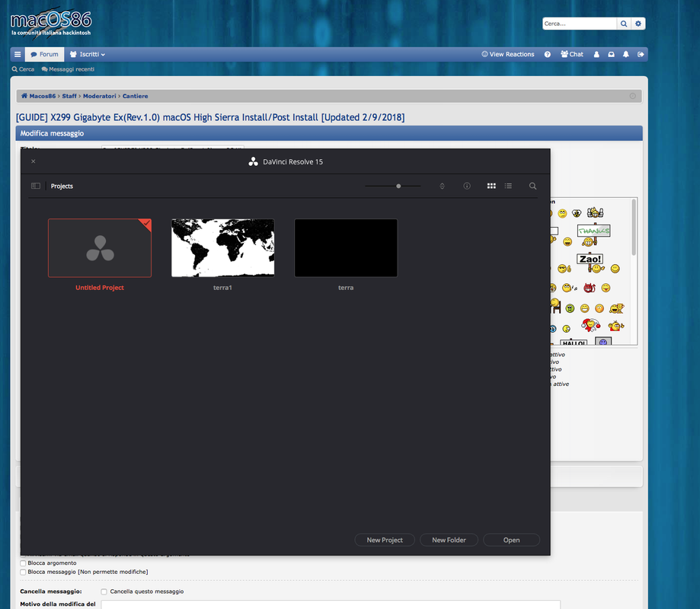Go to the Cantiere breadcrumb
The width and height of the screenshot is (700, 609).
pyautogui.click(x=136, y=96)
